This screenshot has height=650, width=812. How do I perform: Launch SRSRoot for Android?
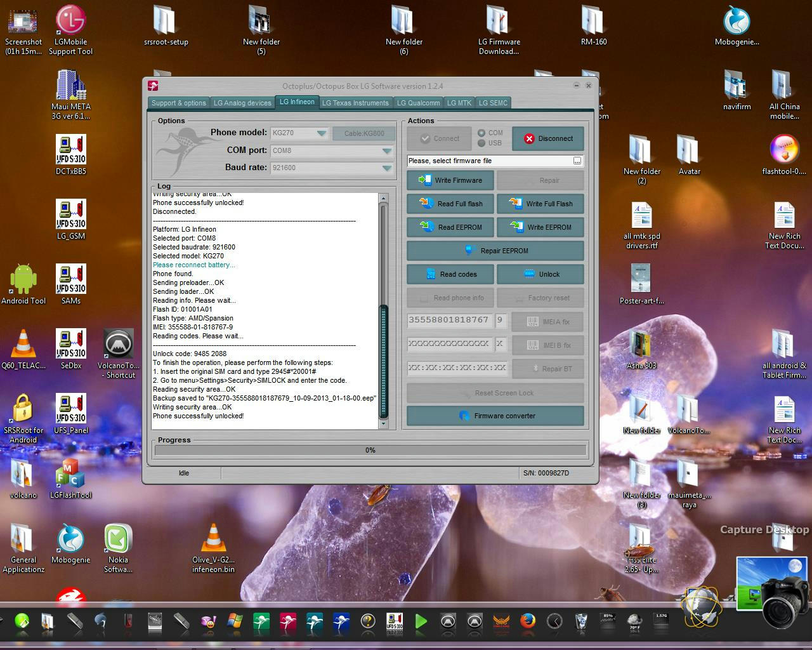tap(23, 418)
